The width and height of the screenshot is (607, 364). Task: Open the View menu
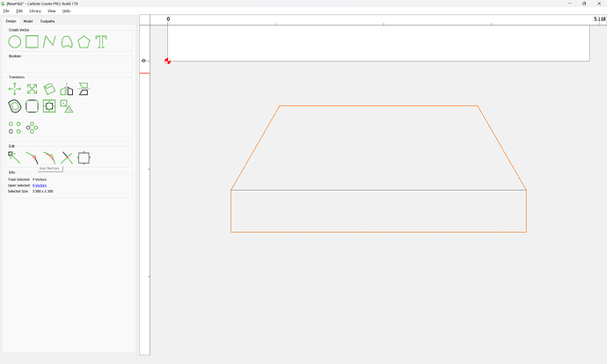pos(52,11)
